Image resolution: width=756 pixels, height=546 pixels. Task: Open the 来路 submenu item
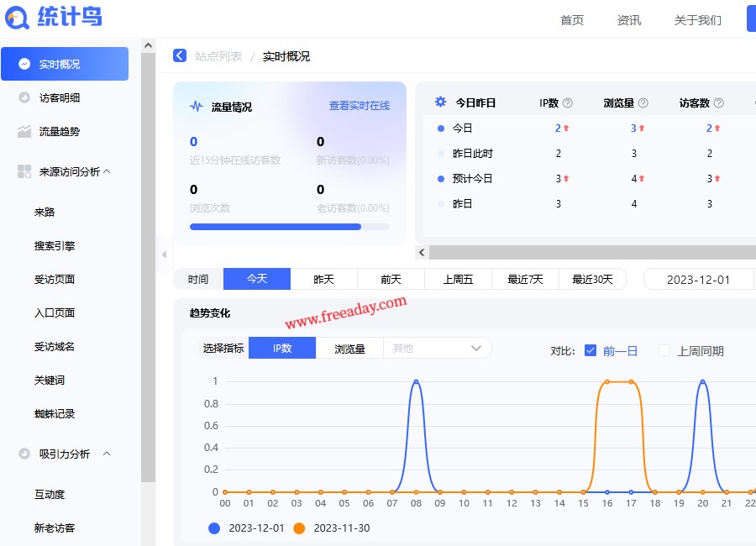[45, 213]
